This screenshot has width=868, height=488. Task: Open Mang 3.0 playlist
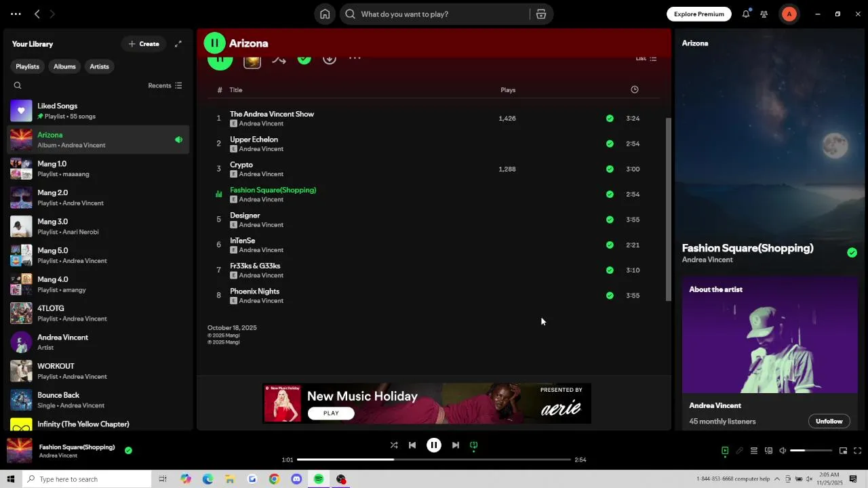[98, 226]
